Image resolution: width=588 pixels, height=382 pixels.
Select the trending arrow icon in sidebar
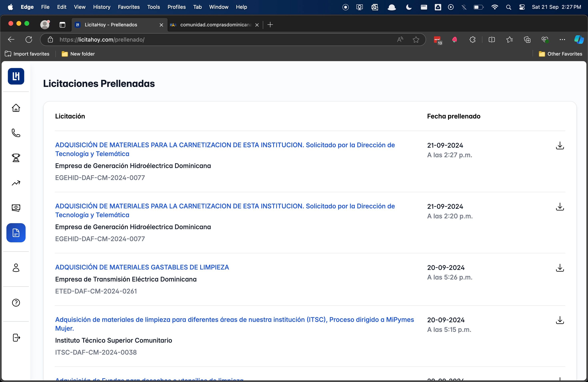pyautogui.click(x=16, y=183)
